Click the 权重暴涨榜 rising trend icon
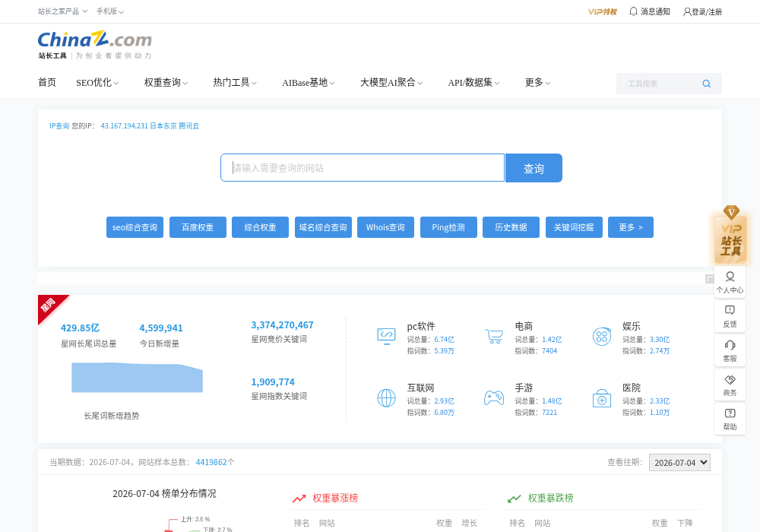This screenshot has width=760, height=532. pos(299,498)
